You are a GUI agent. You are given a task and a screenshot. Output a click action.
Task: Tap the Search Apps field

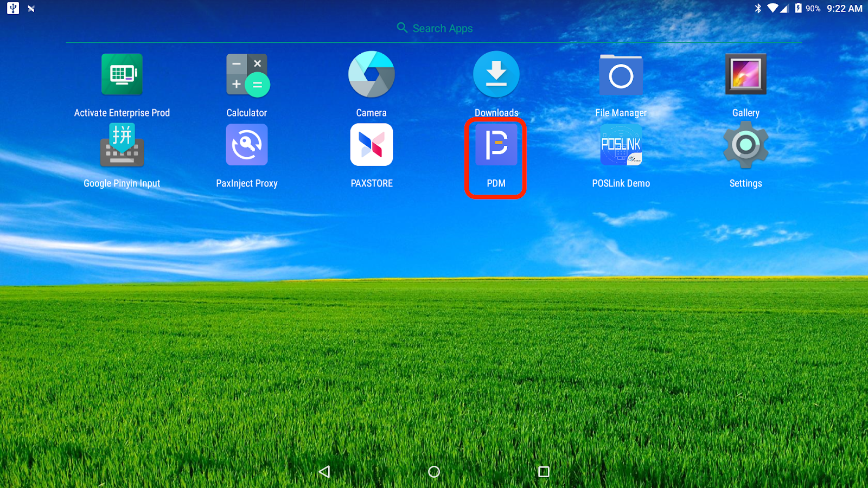coord(434,28)
